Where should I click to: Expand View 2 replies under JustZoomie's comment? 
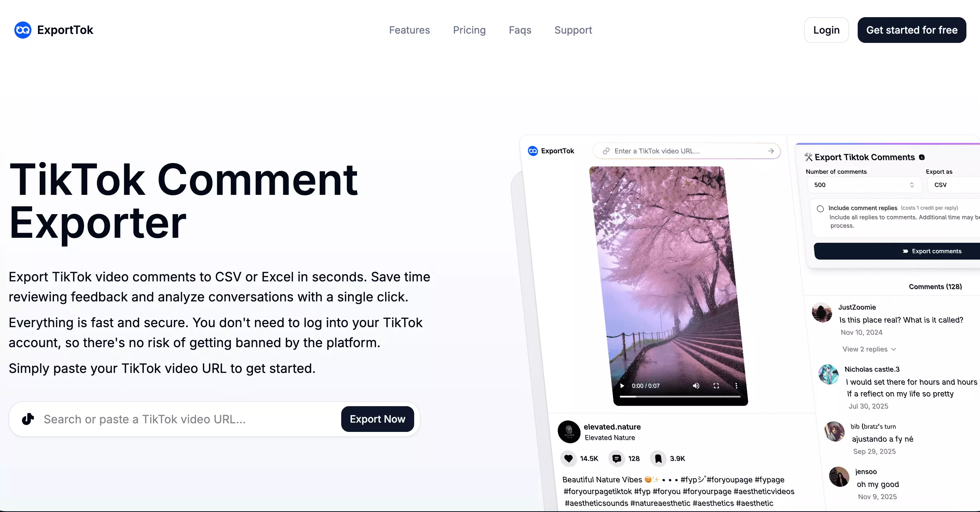[x=869, y=349]
